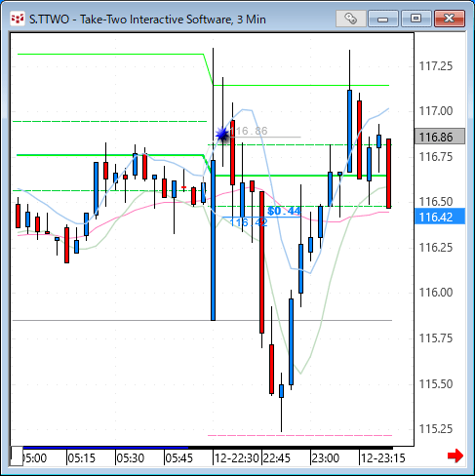
Task: Click the blue star marker at 116.86
Action: (x=222, y=134)
